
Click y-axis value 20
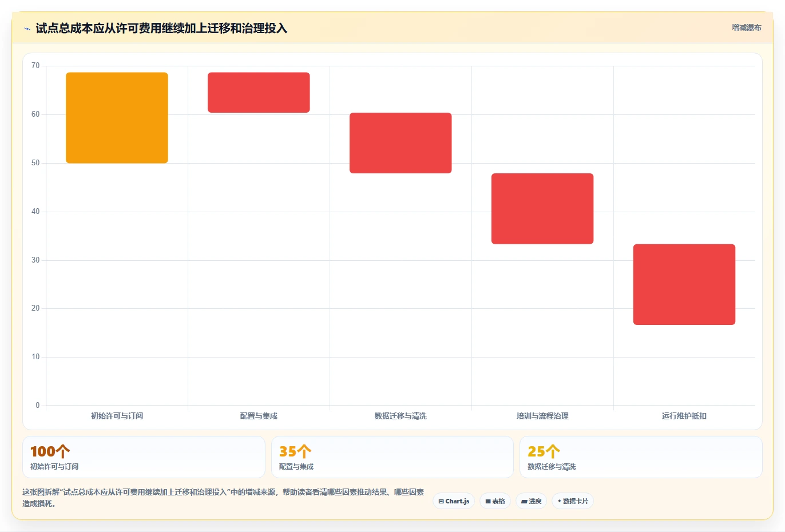point(35,308)
